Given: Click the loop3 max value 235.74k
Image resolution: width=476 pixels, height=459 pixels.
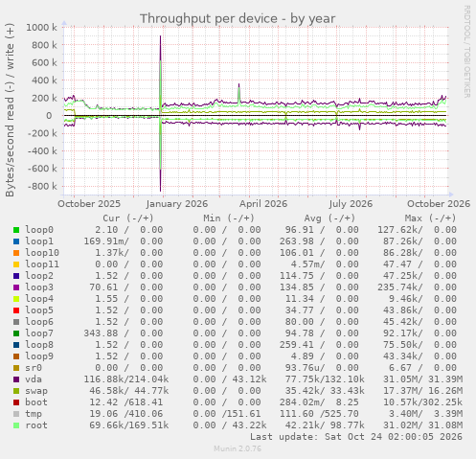Looking at the screenshot, I should [x=400, y=287].
